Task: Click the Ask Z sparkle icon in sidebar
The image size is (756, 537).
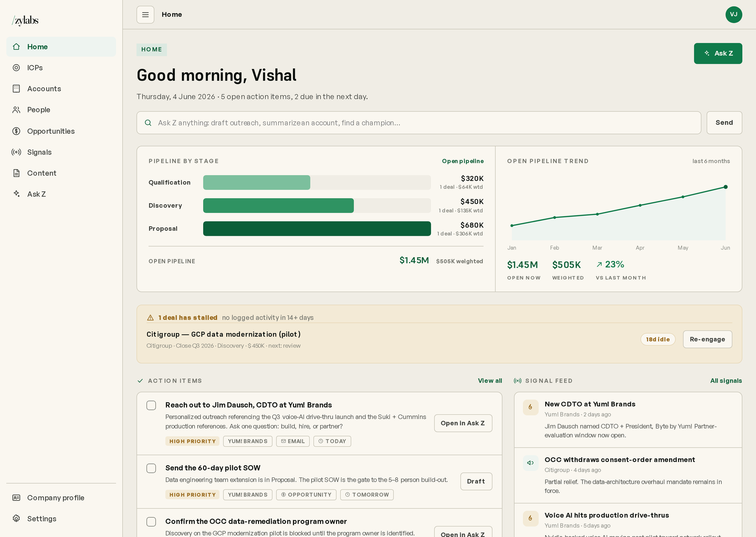Action: [17, 194]
